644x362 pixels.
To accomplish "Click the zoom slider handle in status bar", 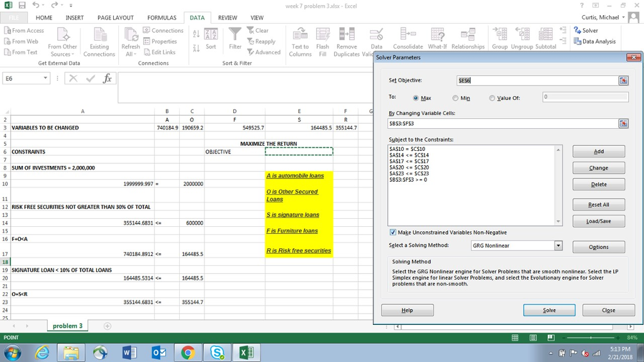I will [591, 337].
